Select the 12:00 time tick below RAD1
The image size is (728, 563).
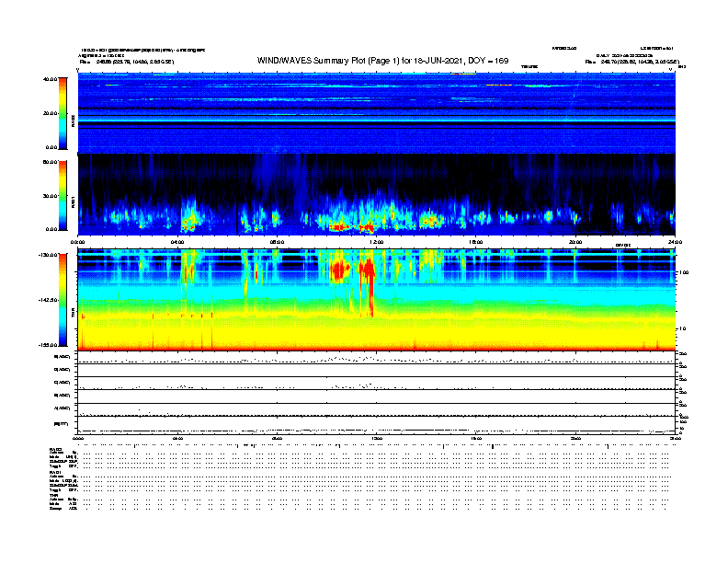pyautogui.click(x=376, y=242)
